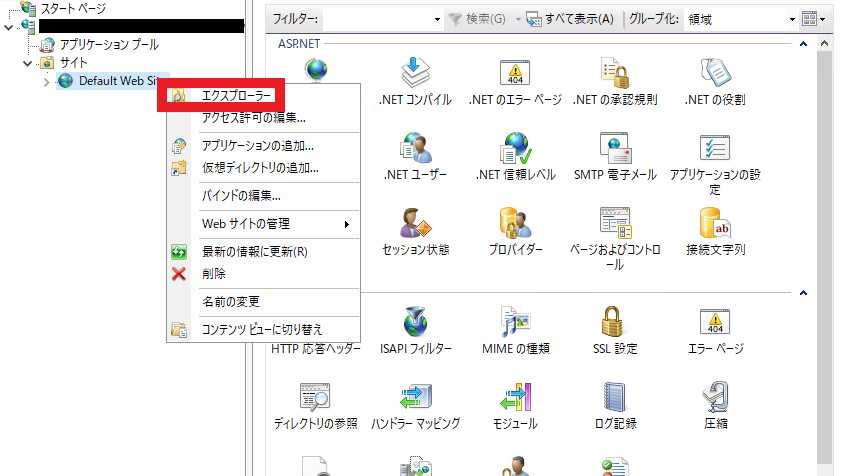Open the エラー ページ icon in IIS section
Viewport: 844px width, 476px height.
(x=715, y=322)
